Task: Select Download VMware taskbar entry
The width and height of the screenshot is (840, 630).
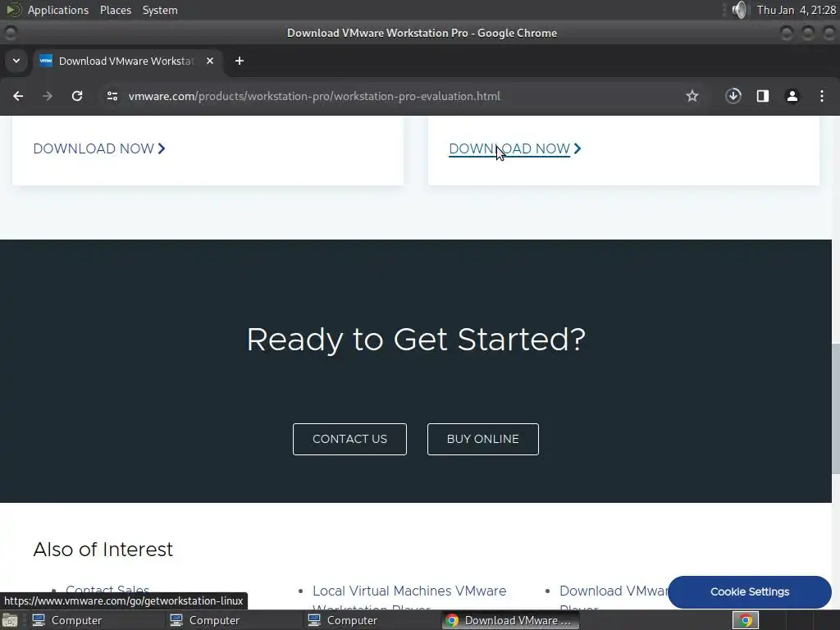Action: pos(510,620)
